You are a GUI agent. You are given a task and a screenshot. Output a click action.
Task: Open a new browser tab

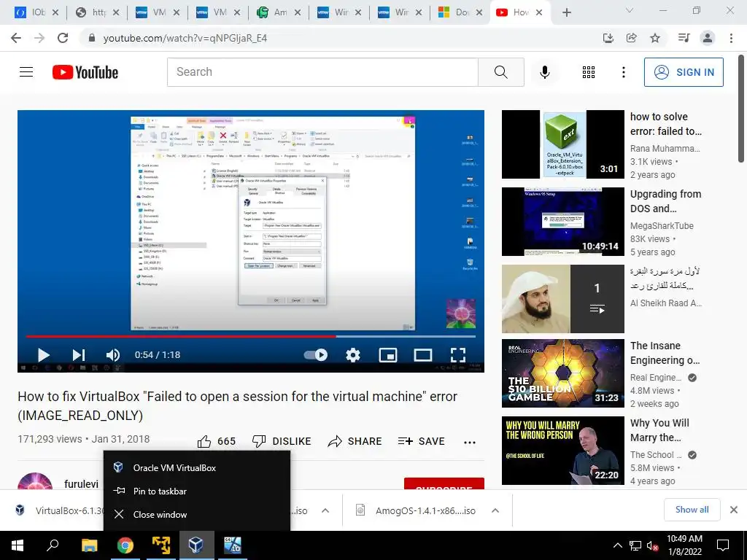(x=566, y=12)
